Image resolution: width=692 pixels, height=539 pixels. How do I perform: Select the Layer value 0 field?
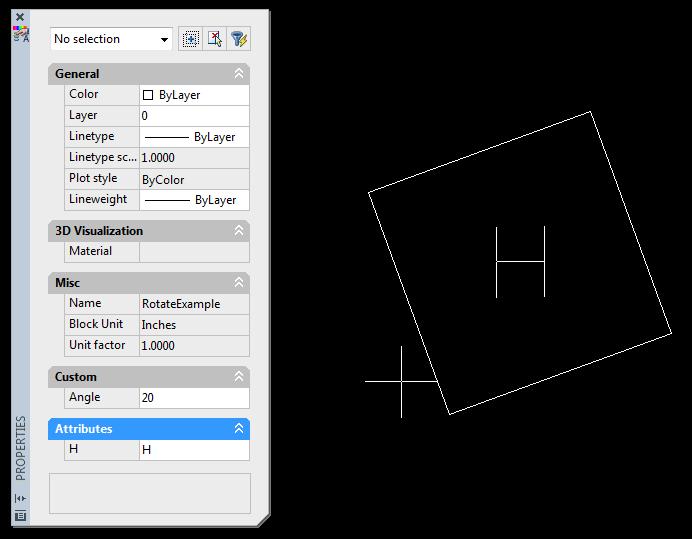click(x=194, y=116)
